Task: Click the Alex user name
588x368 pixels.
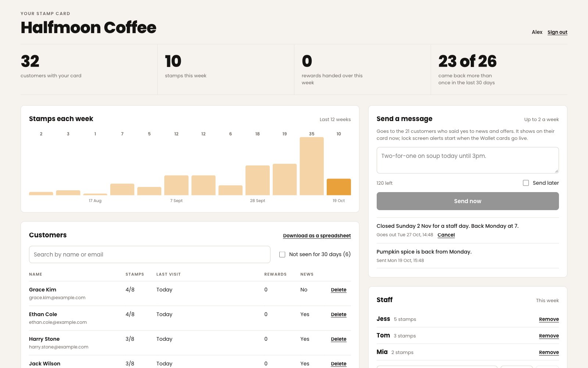Action: 537,32
